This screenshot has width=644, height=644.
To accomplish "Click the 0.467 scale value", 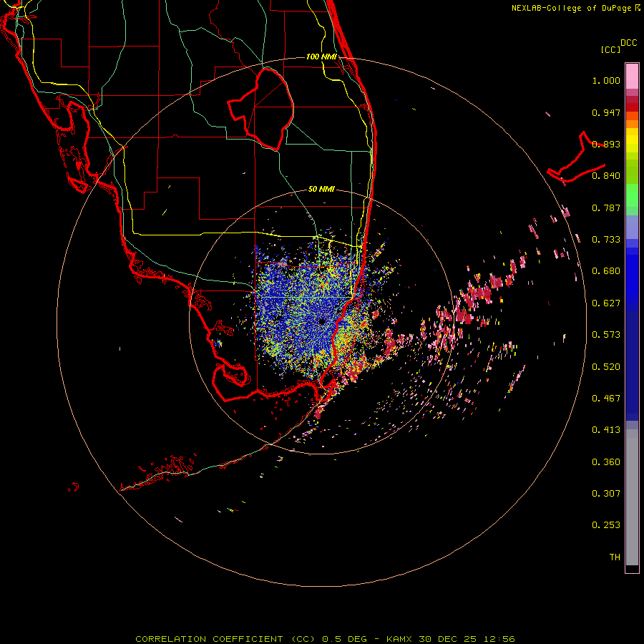I will point(606,399).
